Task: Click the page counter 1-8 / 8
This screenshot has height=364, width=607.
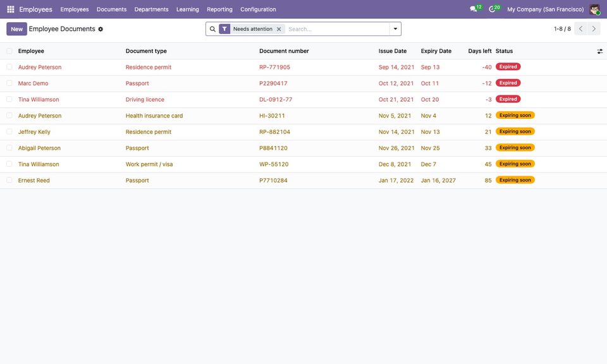Action: click(562, 29)
